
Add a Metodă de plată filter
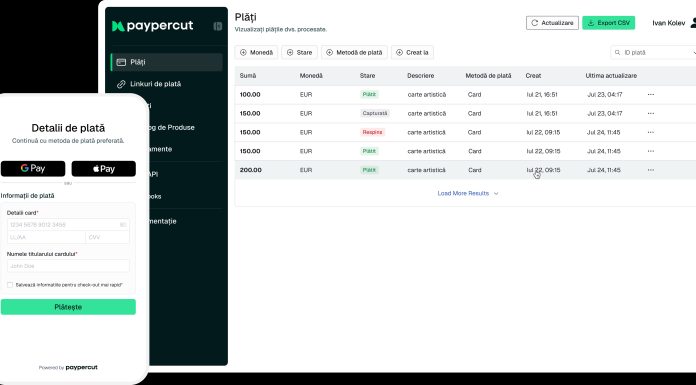tap(354, 52)
